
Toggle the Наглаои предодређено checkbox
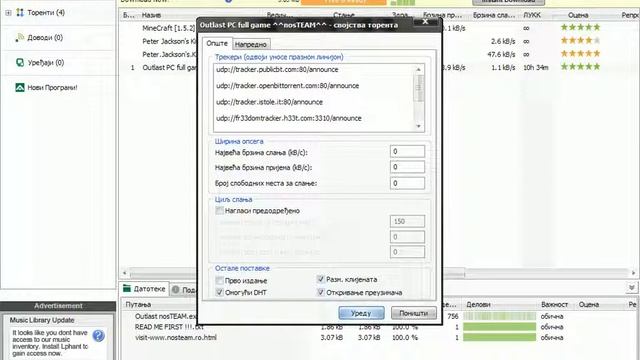click(x=220, y=211)
